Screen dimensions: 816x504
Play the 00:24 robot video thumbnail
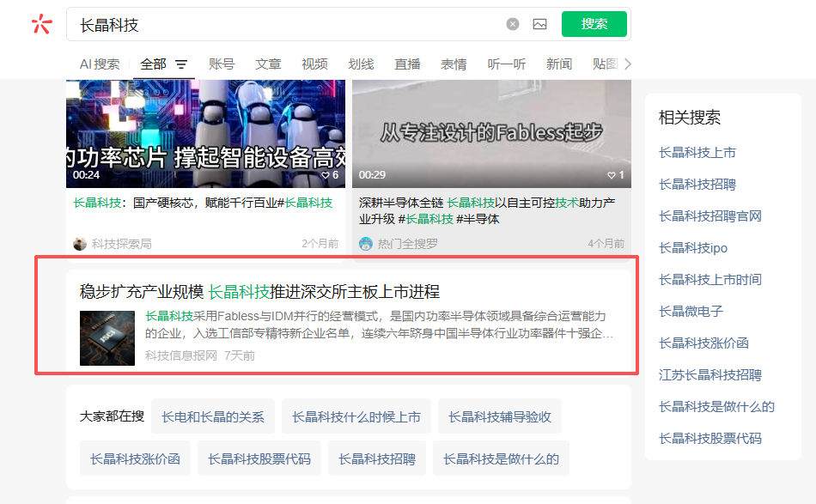[x=205, y=134]
